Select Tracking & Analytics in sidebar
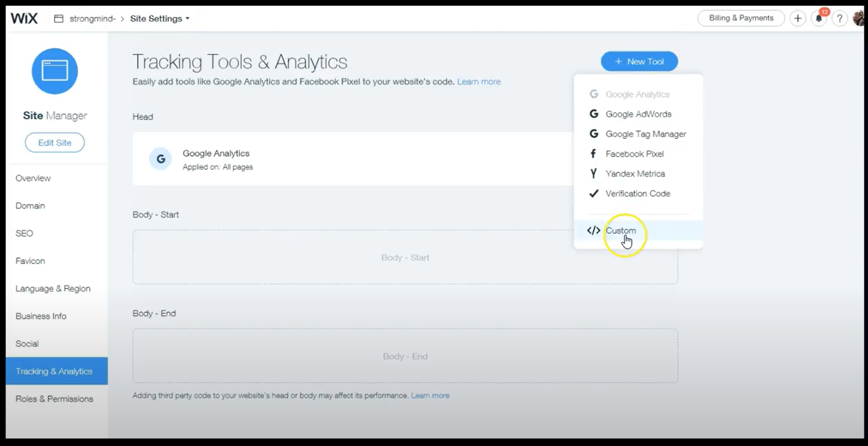This screenshot has width=868, height=446. (x=57, y=371)
